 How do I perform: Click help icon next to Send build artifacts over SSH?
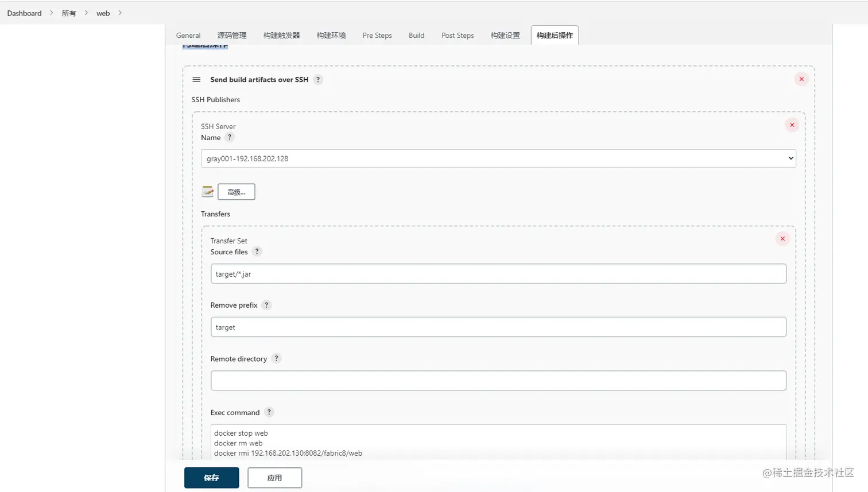(318, 80)
